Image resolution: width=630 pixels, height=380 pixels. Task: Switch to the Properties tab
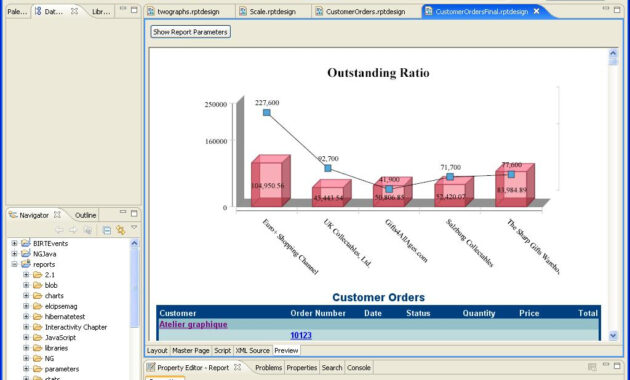302,368
